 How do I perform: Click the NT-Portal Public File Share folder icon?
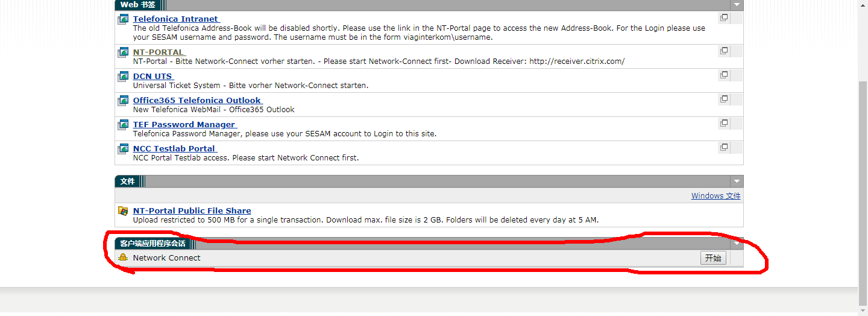coord(123,210)
